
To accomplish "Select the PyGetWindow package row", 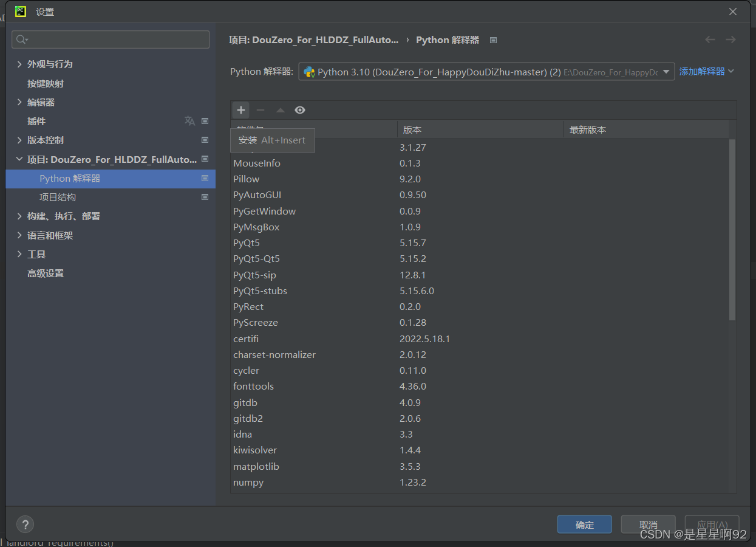I will click(x=480, y=211).
